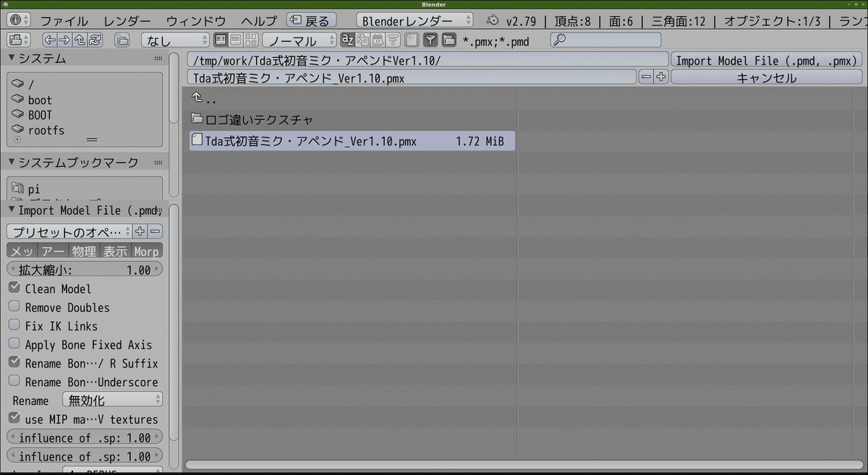Open the ヘルプ menu
Screen dimensions: 868x475
click(x=258, y=21)
